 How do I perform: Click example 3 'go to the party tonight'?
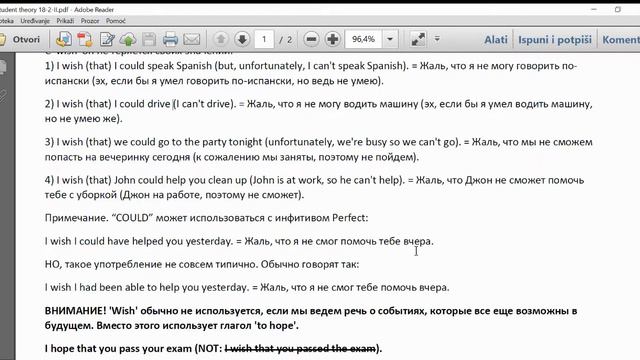tap(210, 142)
